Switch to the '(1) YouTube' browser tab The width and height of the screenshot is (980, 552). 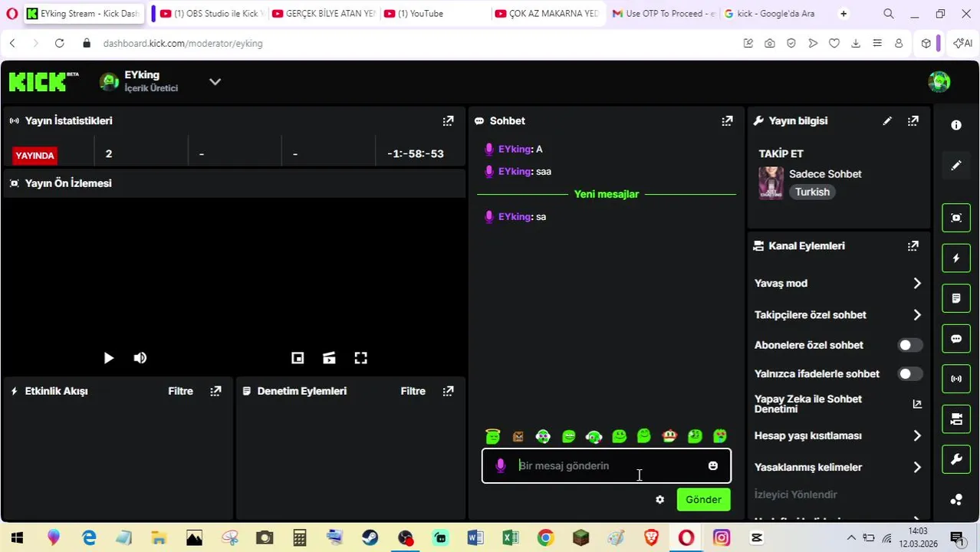[433, 14]
